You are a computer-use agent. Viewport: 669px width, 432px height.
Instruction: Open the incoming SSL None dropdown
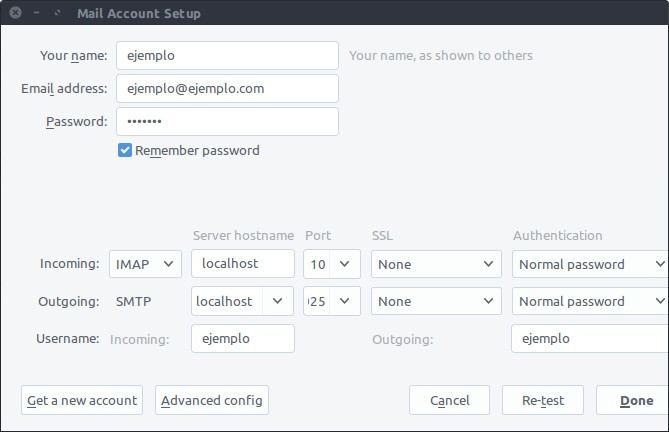[x=436, y=264]
